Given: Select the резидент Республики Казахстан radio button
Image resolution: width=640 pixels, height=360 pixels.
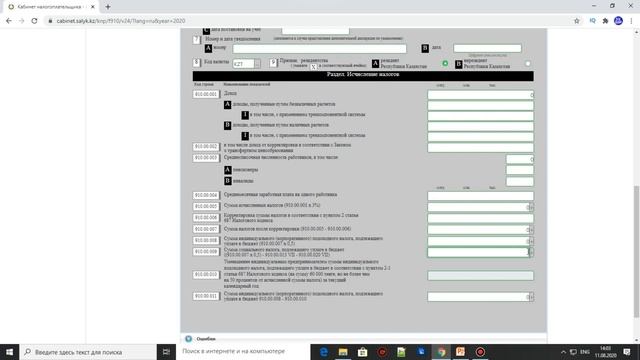Looking at the screenshot, I should click(x=445, y=64).
